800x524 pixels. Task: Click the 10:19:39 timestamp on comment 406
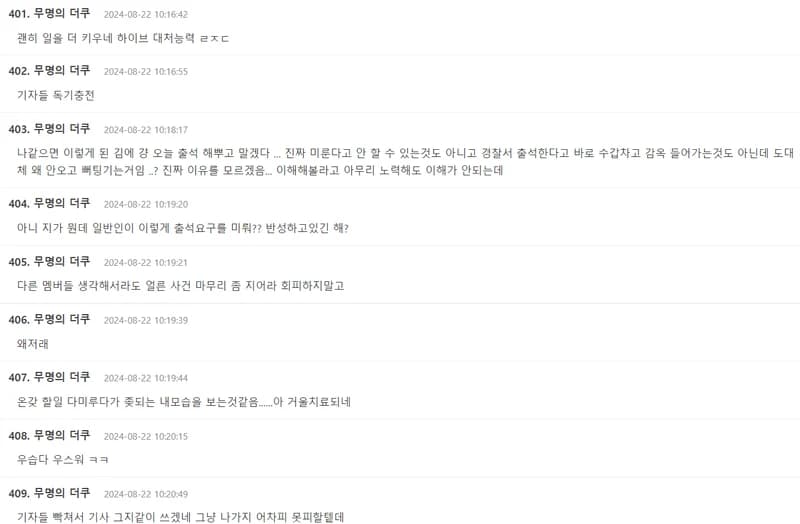click(146, 320)
